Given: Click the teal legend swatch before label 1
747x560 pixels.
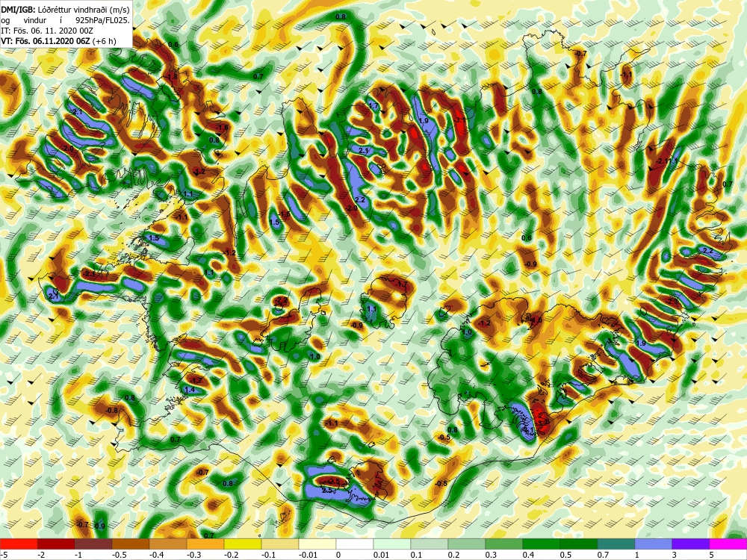Looking at the screenshot, I should (x=616, y=544).
